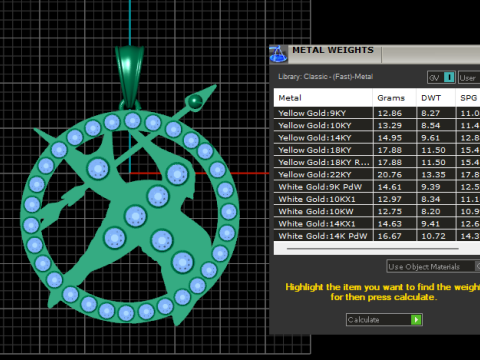Click the 8.34 DWT value
This screenshot has height=360, width=480.
tap(430, 199)
